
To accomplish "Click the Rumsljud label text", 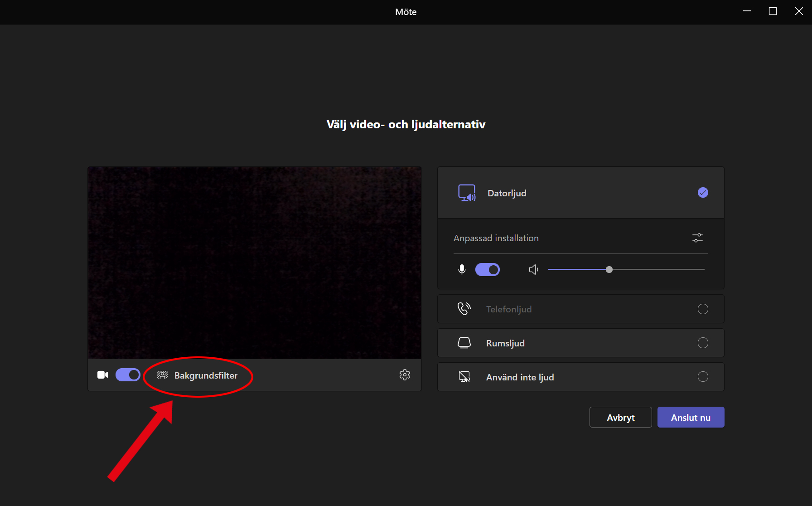I will coord(505,343).
